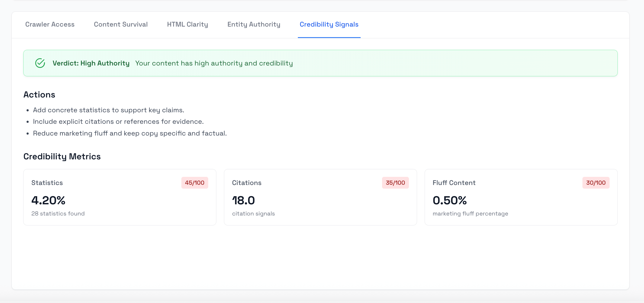Click the Credibility Signals tab
644x303 pixels.
329,24
